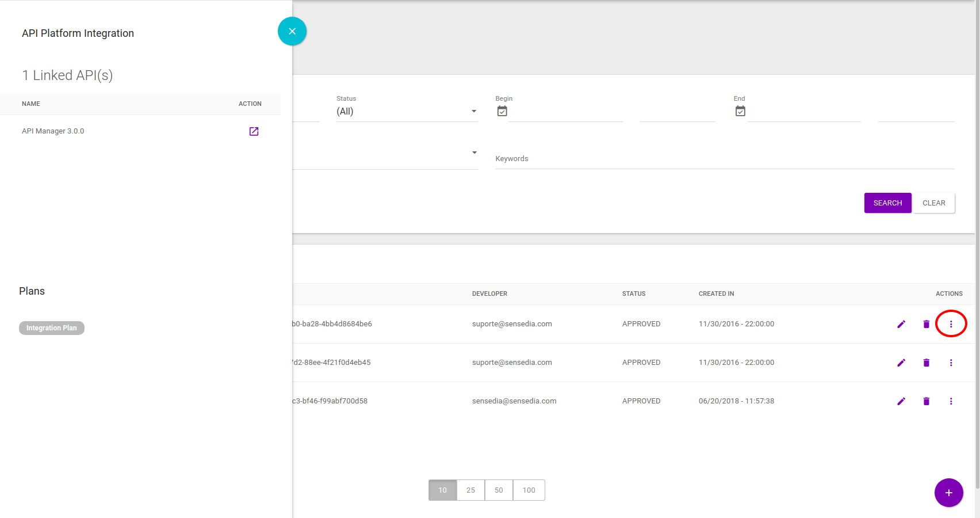The width and height of the screenshot is (980, 518).
Task: Select 25 items per page
Action: [470, 490]
